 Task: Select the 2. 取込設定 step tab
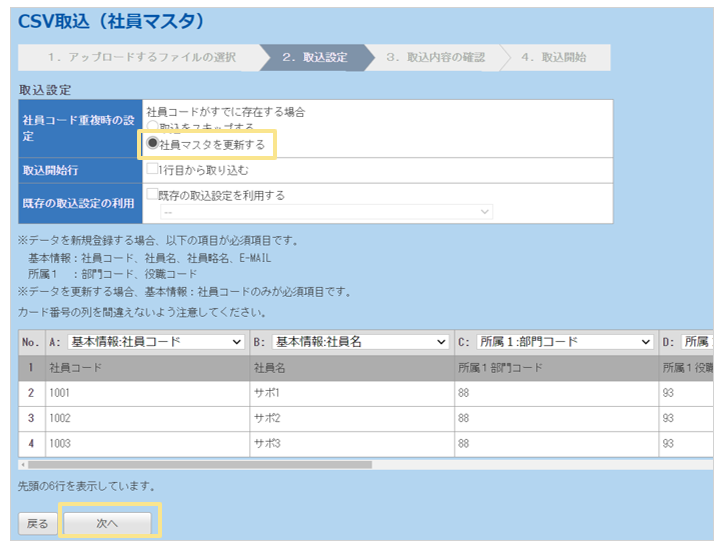314,57
